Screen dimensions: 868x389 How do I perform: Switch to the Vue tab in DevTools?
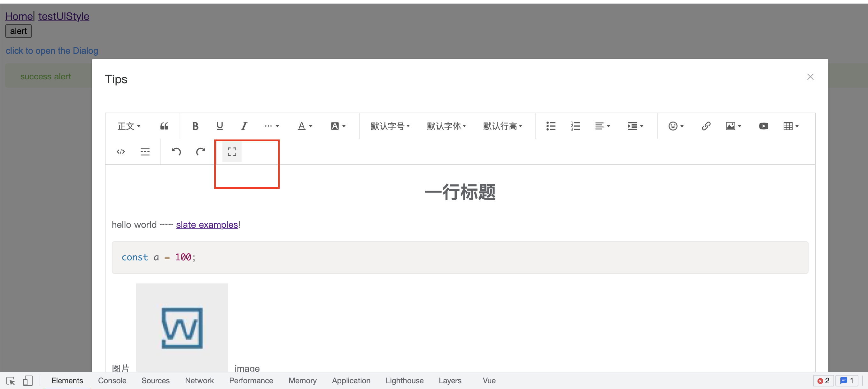tap(489, 380)
